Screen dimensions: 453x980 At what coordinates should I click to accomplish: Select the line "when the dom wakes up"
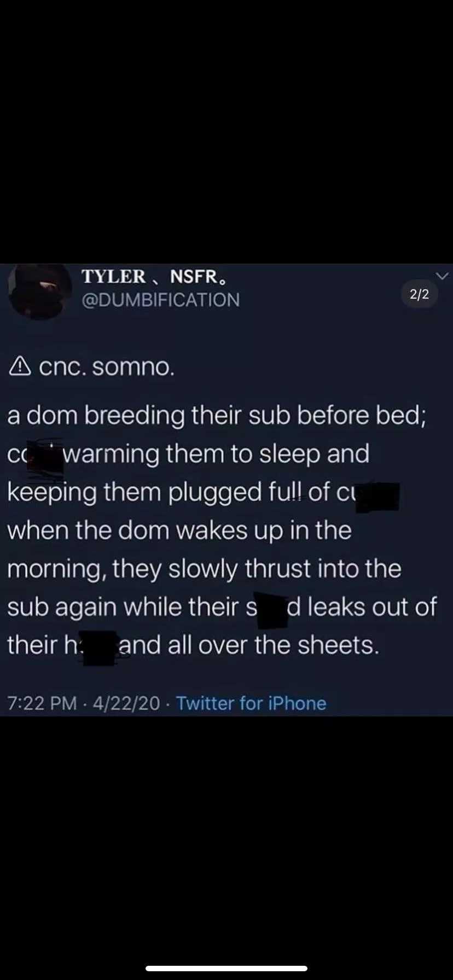[179, 530]
